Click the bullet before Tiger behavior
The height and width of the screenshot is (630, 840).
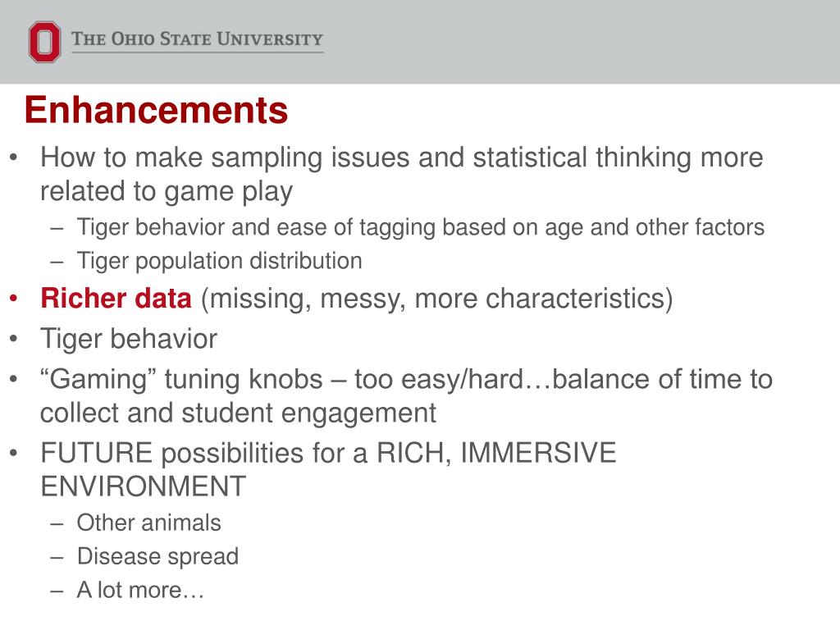click(x=14, y=339)
